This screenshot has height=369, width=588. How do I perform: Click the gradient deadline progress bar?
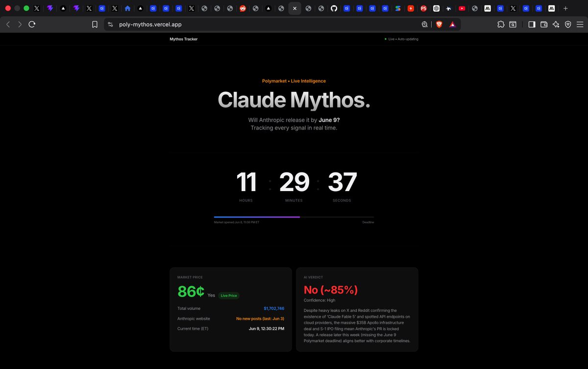click(294, 217)
